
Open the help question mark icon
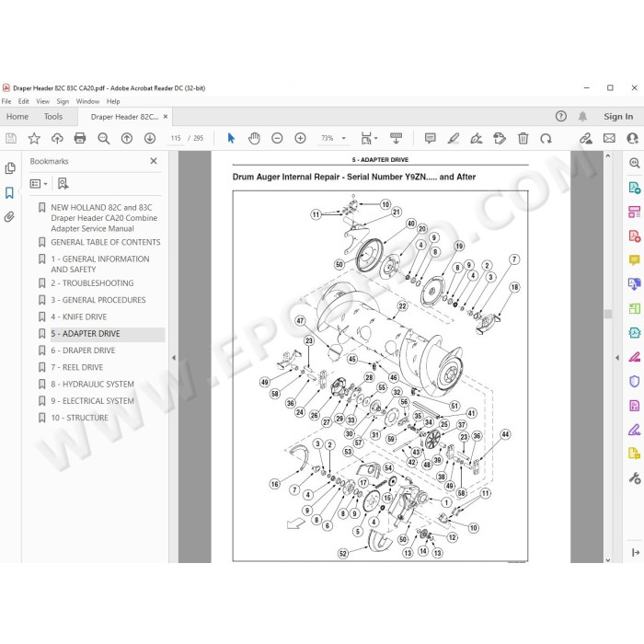pyautogui.click(x=561, y=117)
